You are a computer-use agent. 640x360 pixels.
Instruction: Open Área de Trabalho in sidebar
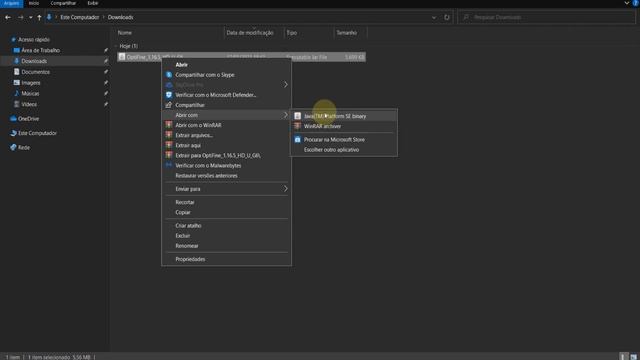coord(40,50)
